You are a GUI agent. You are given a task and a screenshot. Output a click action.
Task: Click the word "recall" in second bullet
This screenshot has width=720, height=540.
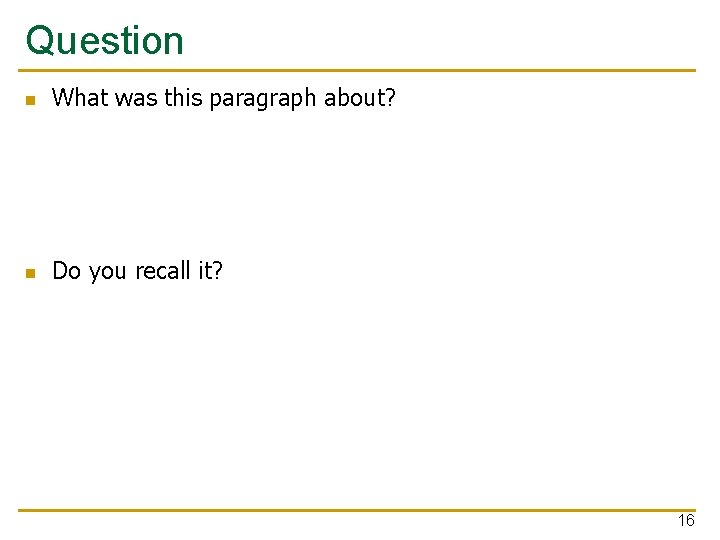(x=163, y=270)
